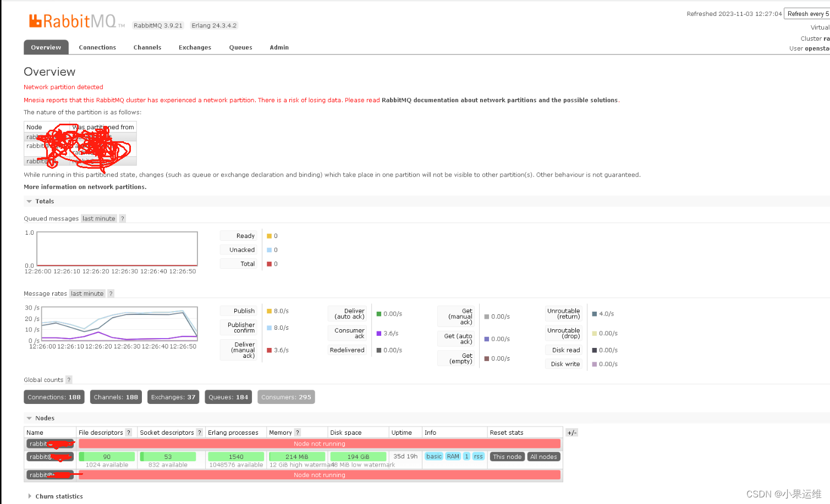Click the light blue Unacked legend swatch
Viewport: 830px width, 504px height.
tap(269, 250)
